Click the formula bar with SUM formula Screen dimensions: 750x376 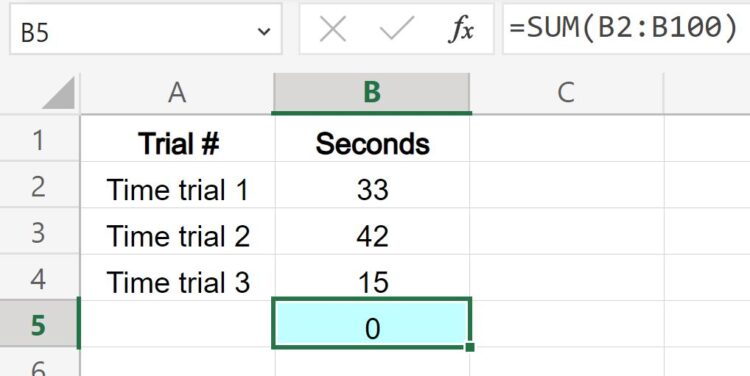[626, 29]
